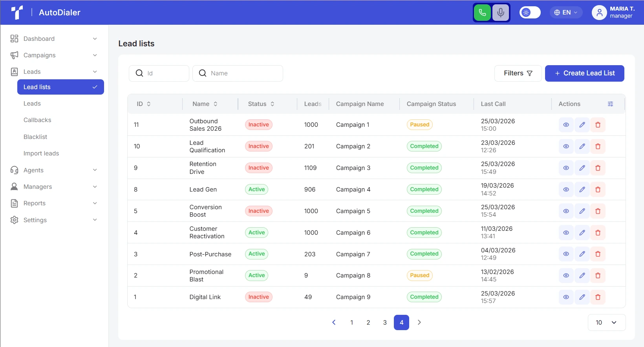644x347 pixels.
Task: Click the Create Lead List button
Action: [584, 73]
